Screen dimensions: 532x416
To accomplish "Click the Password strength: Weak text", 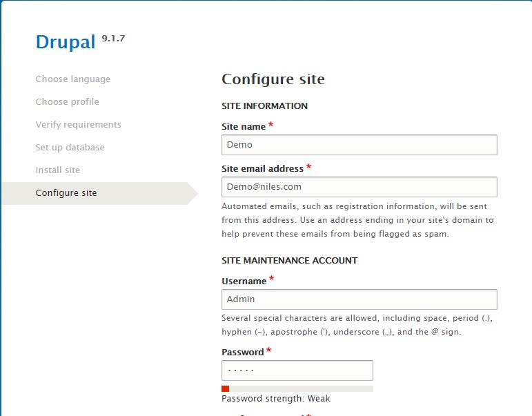I will pos(275,399).
